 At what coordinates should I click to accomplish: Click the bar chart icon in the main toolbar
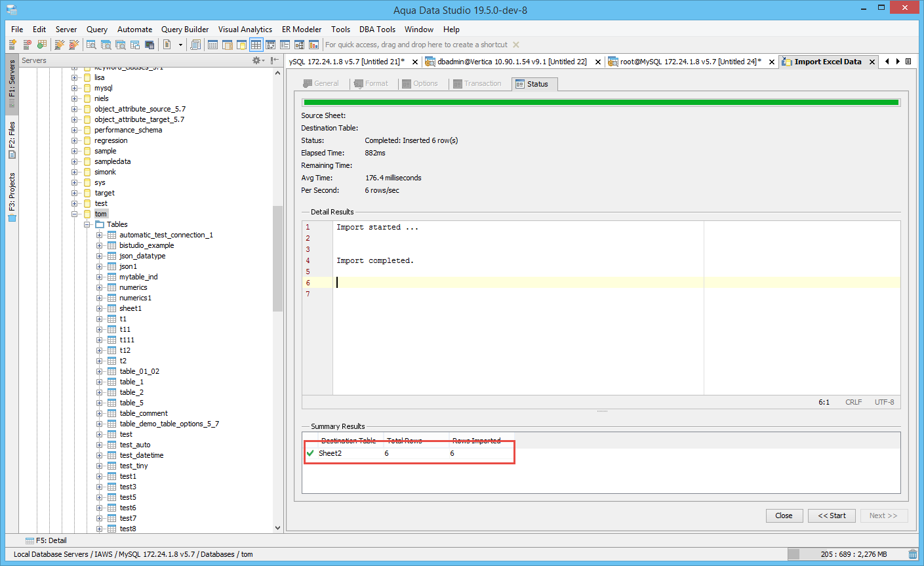[x=313, y=45]
